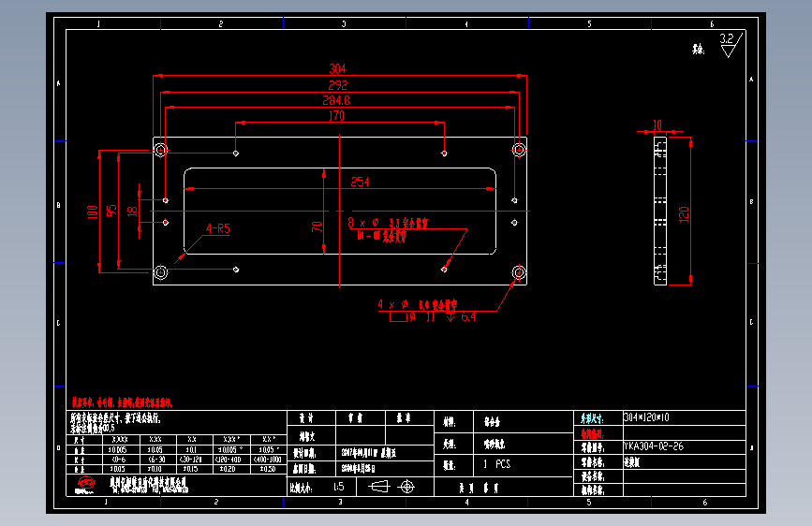Image resolution: width=812 pixels, height=526 pixels.
Task: Select the counterbored hole at plate's bottom-right corner
Action: click(519, 271)
